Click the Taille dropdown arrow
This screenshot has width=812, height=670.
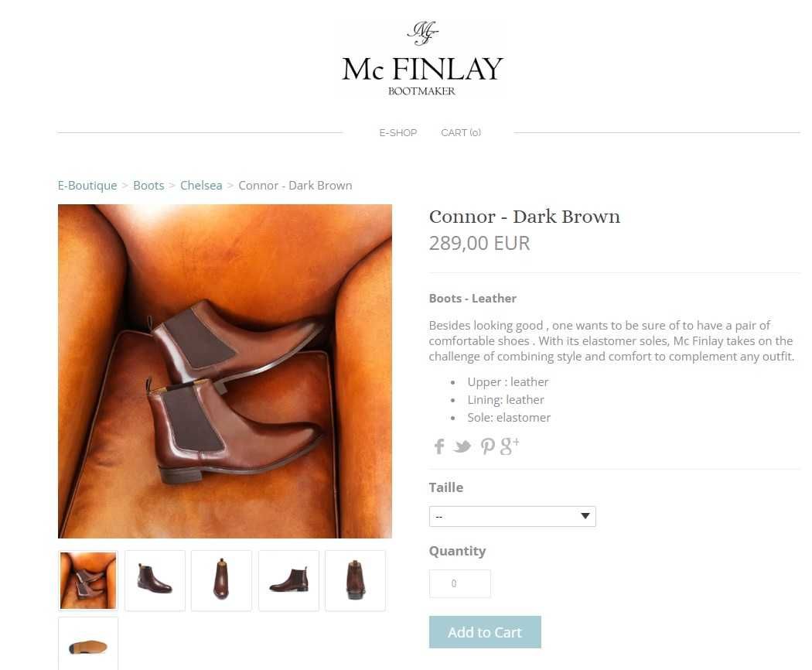585,515
